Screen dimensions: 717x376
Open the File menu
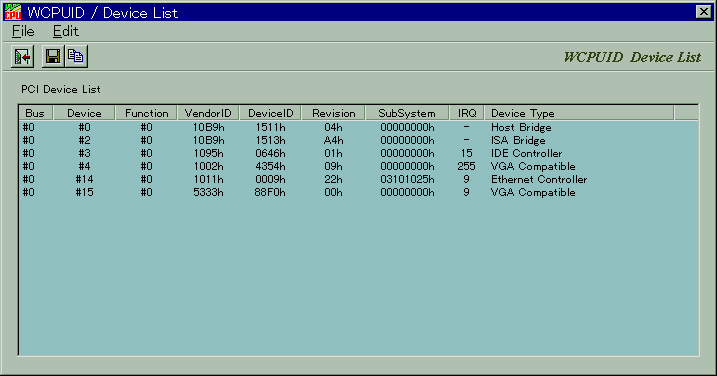tap(23, 31)
